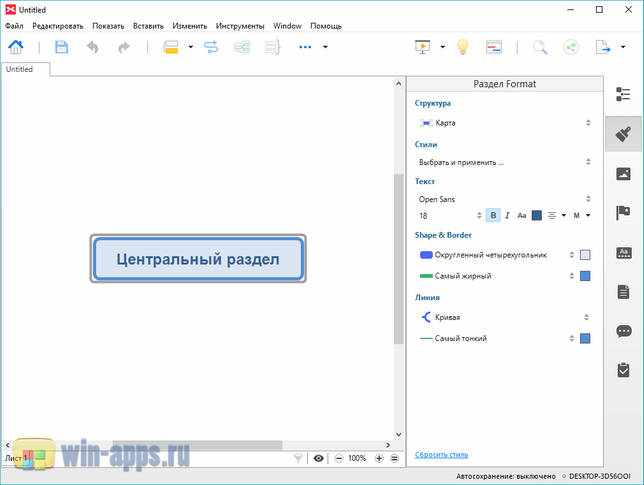Open the Помощь menu
Screen dimensions: 644x485
pos(326,26)
